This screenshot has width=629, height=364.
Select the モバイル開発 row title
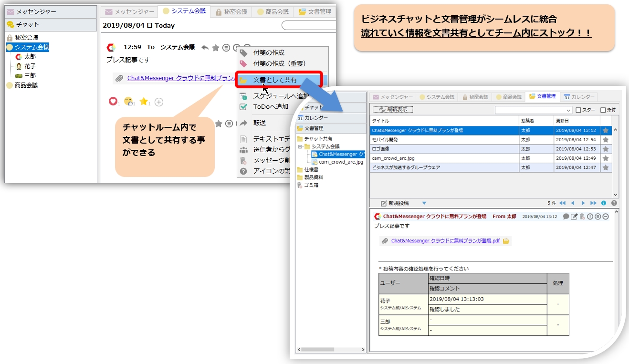(x=385, y=140)
